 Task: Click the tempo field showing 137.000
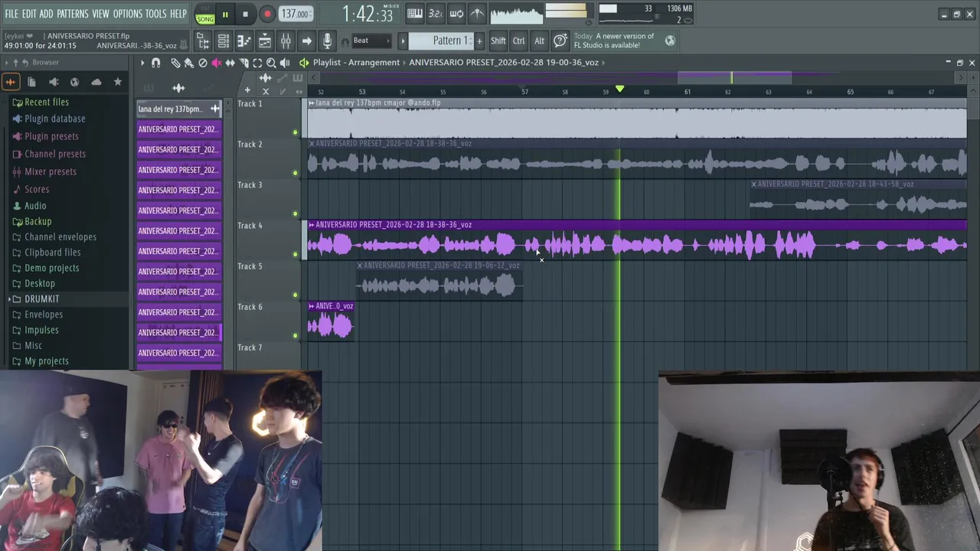pos(295,14)
